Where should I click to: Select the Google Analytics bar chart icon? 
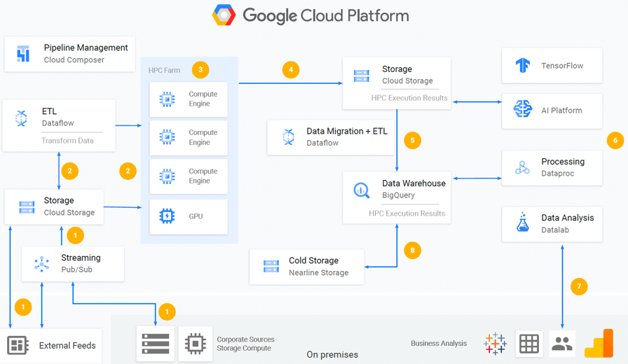coord(599,344)
